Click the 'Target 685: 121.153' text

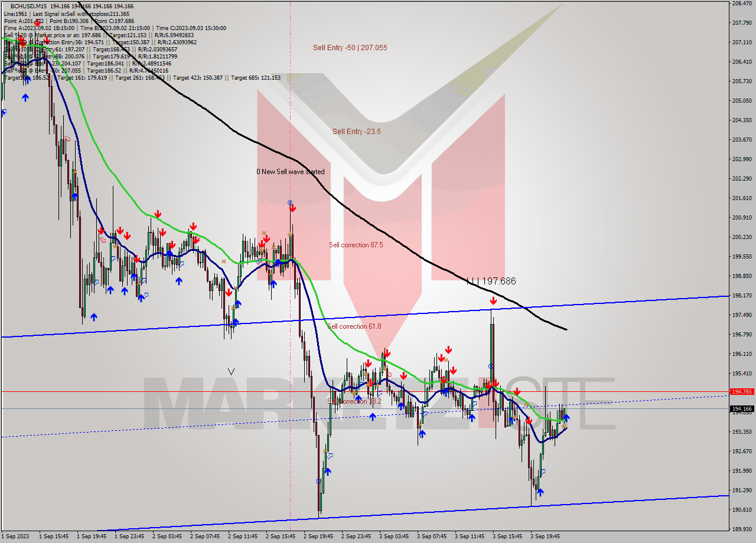click(x=256, y=78)
